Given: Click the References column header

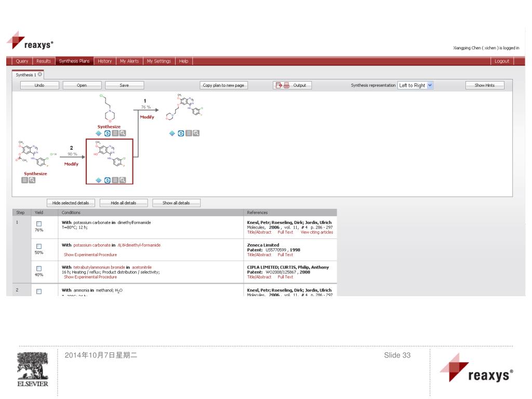Looking at the screenshot, I should (257, 212).
